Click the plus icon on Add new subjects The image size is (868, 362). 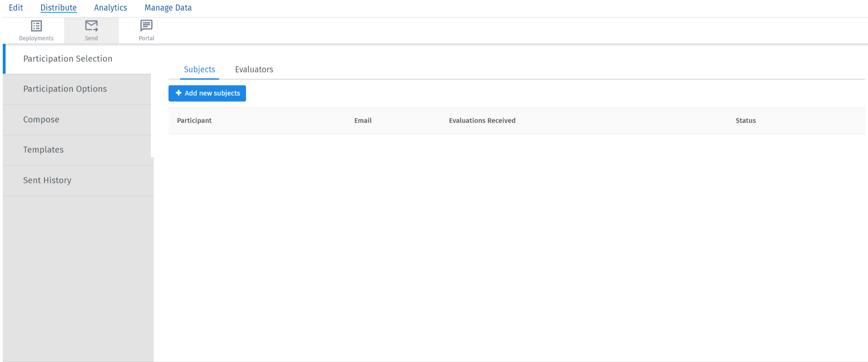(179, 93)
